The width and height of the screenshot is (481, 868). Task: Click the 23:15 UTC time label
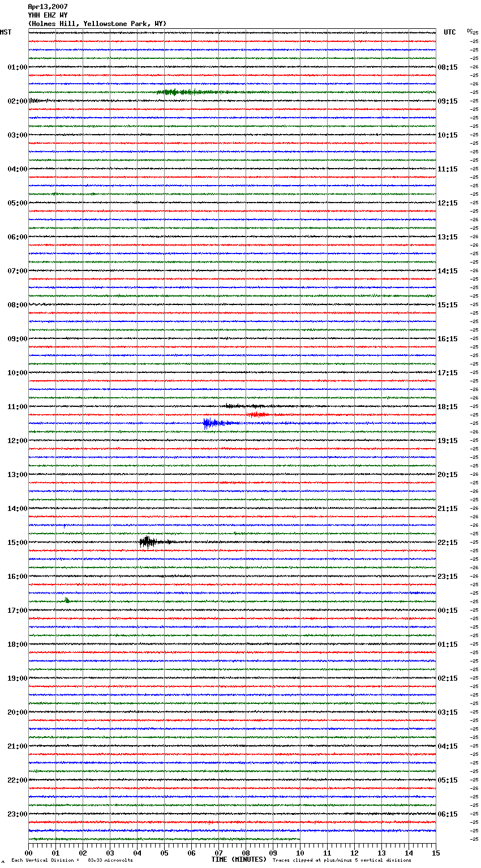point(448,577)
